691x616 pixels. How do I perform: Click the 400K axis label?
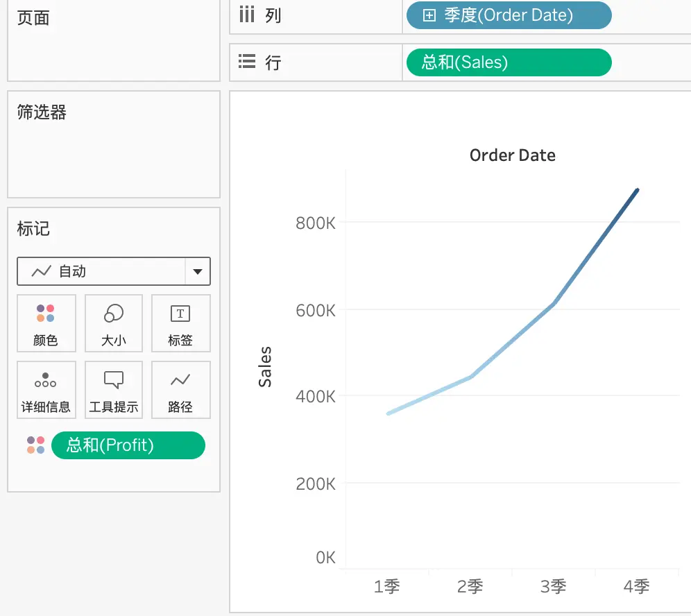tap(316, 396)
